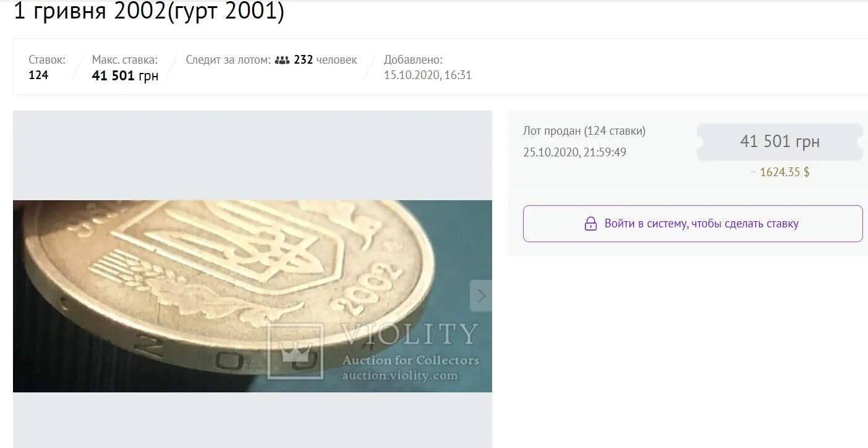868x448 pixels.
Task: Click the Violity crown logo watermark
Action: (x=295, y=351)
